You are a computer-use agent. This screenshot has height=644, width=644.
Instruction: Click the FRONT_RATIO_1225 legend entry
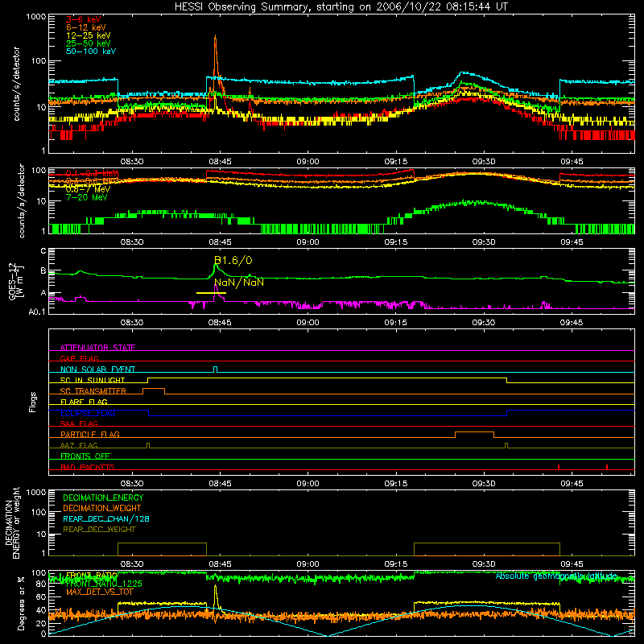tap(104, 583)
